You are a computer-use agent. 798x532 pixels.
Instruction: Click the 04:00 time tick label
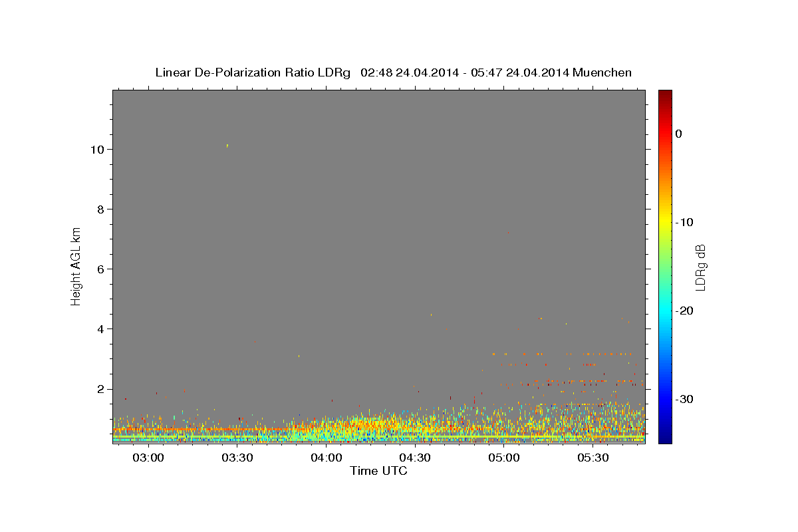point(327,458)
